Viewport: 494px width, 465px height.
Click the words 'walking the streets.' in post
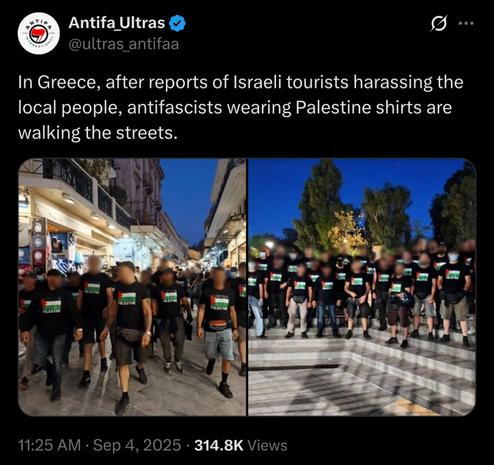coord(97,133)
